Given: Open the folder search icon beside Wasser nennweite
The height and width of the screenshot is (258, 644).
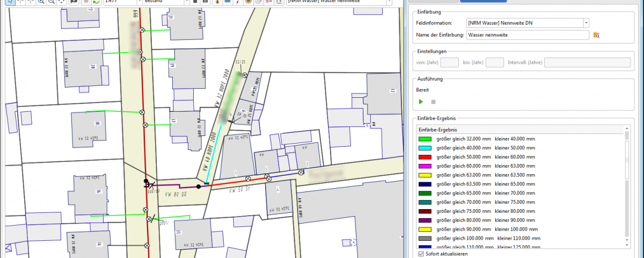Looking at the screenshot, I should click(596, 35).
